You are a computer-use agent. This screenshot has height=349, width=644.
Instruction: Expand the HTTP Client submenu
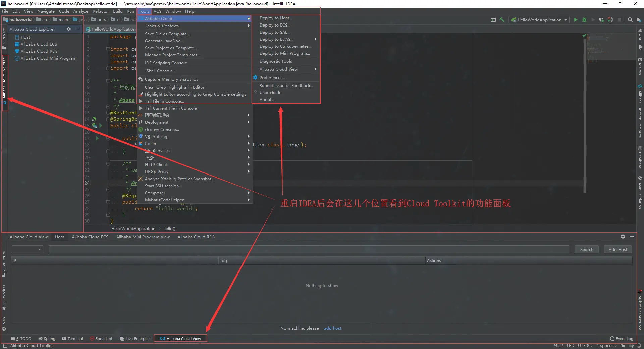tap(195, 165)
